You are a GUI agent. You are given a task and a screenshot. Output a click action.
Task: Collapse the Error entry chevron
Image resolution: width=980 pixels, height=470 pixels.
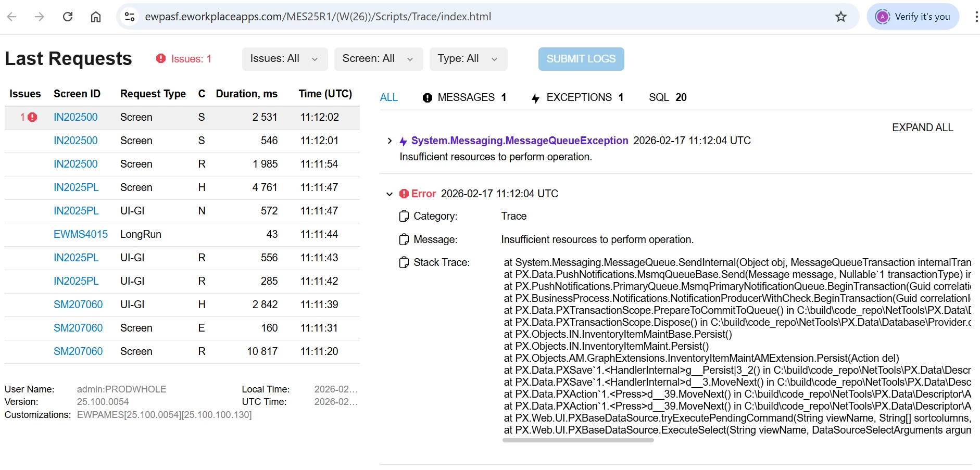click(390, 194)
